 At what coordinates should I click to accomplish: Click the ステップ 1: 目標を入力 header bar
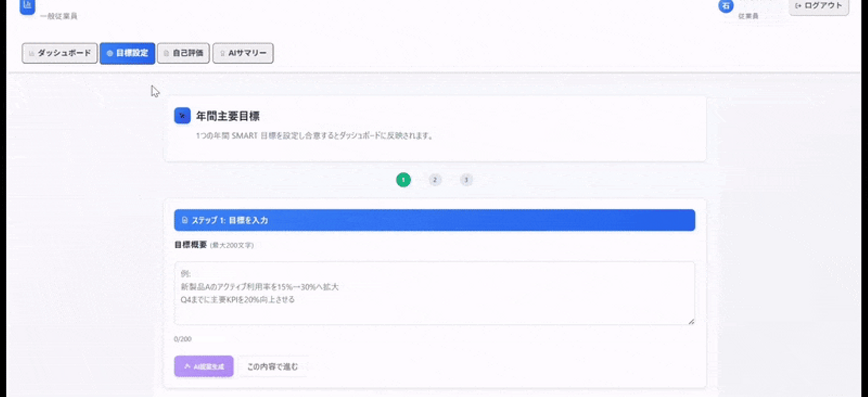[435, 220]
